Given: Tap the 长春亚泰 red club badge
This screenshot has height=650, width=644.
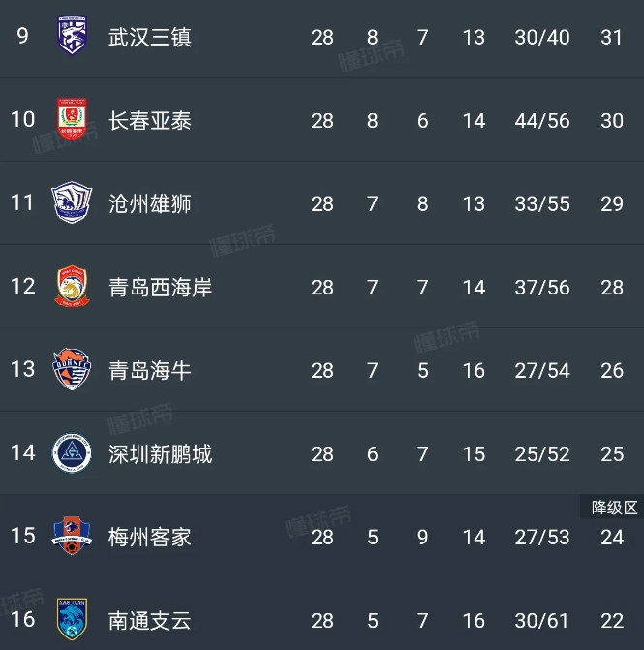Looking at the screenshot, I should click(72, 119).
